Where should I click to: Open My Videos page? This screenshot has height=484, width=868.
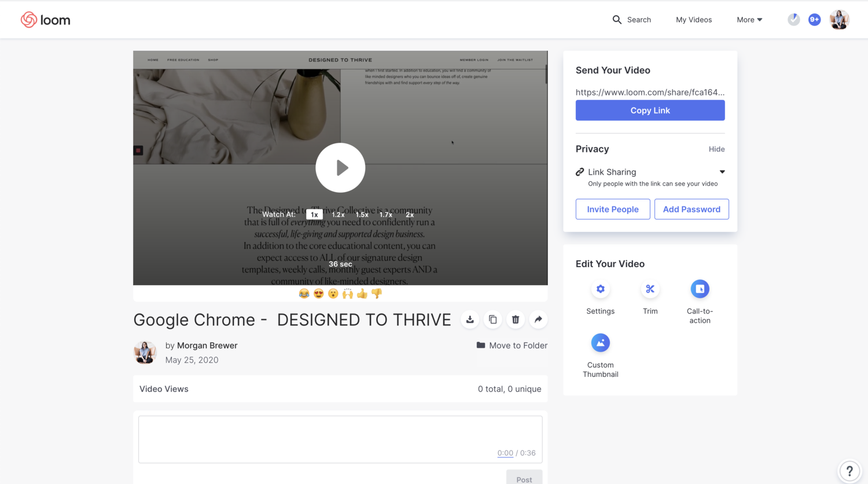pyautogui.click(x=694, y=20)
